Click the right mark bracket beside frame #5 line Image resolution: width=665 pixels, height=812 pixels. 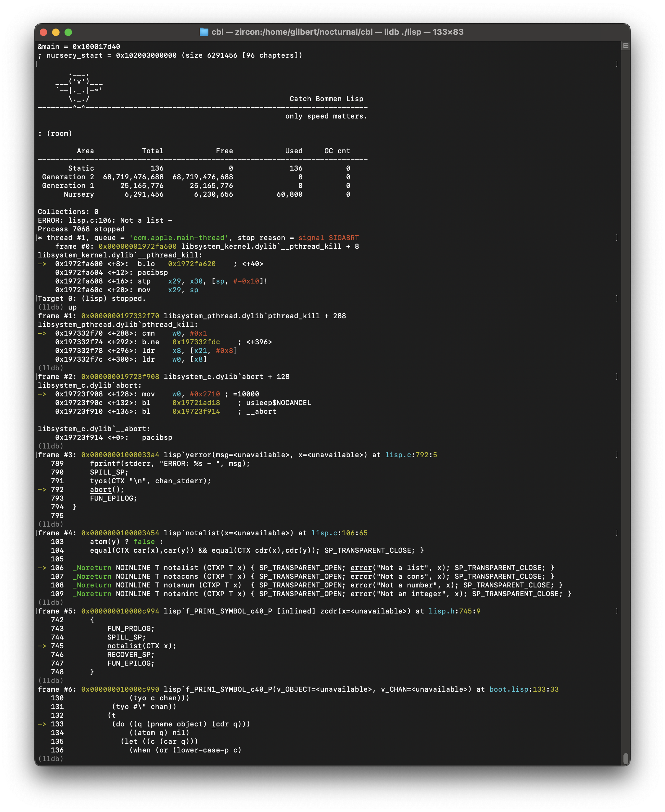click(616, 611)
